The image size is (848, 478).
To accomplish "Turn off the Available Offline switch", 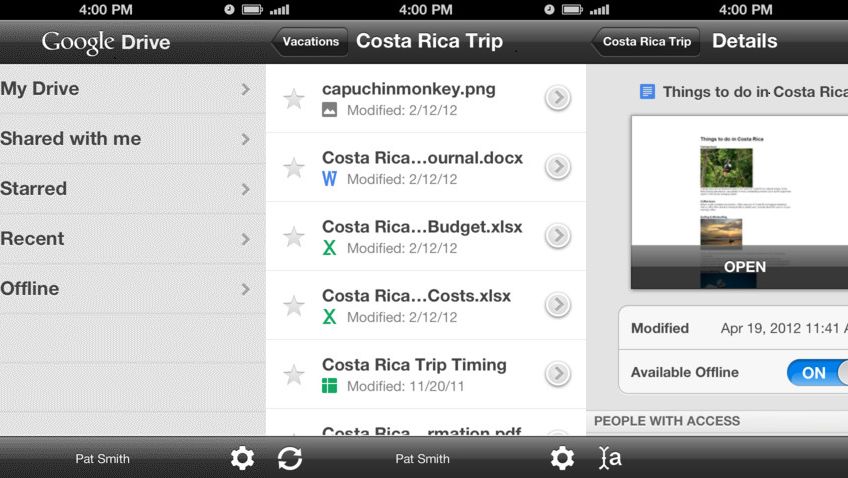I will [x=816, y=372].
